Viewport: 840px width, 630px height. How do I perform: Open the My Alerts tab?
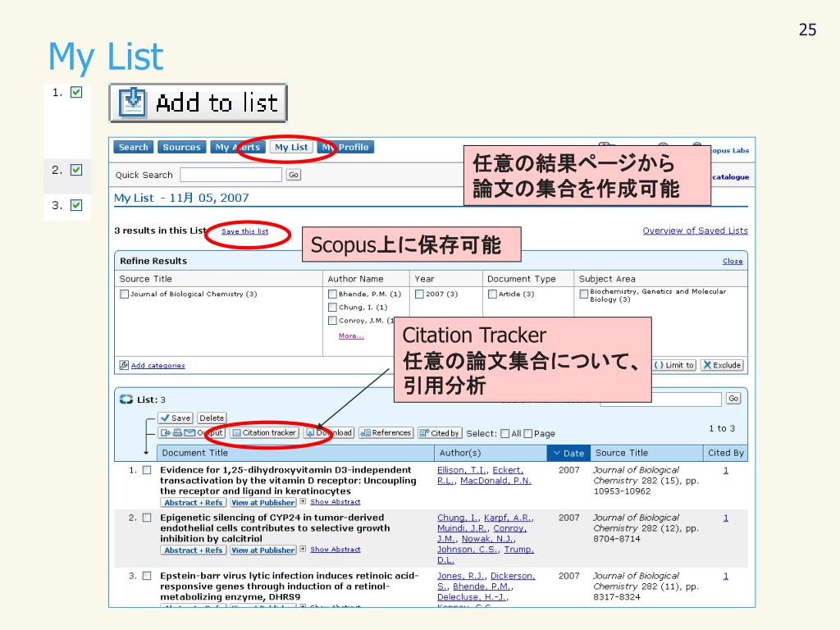237,147
